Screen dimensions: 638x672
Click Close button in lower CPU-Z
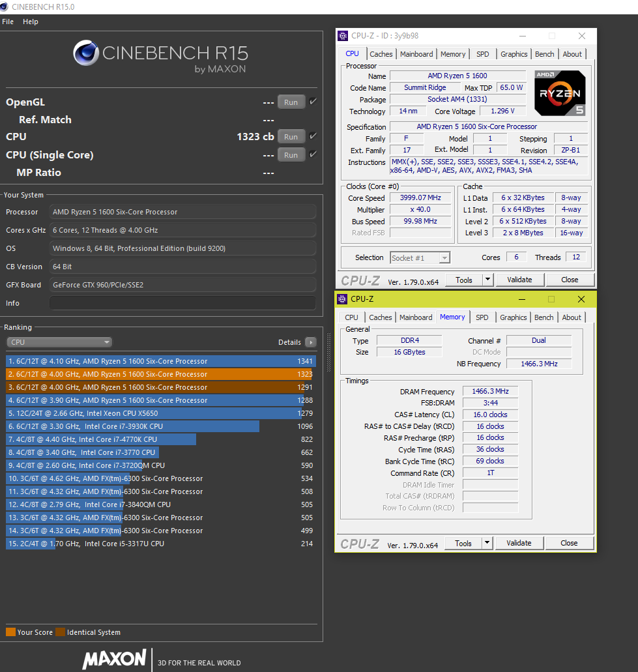click(569, 543)
